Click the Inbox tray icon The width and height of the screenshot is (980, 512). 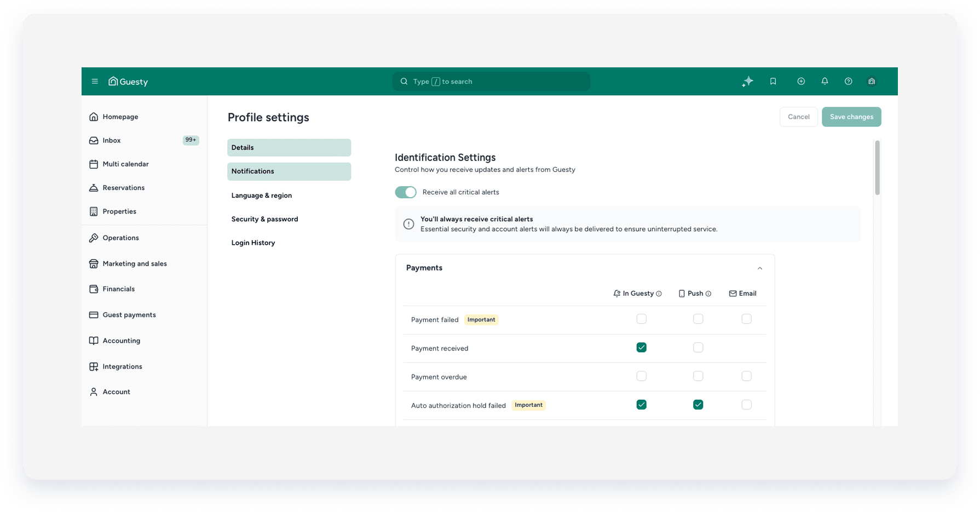pyautogui.click(x=94, y=140)
